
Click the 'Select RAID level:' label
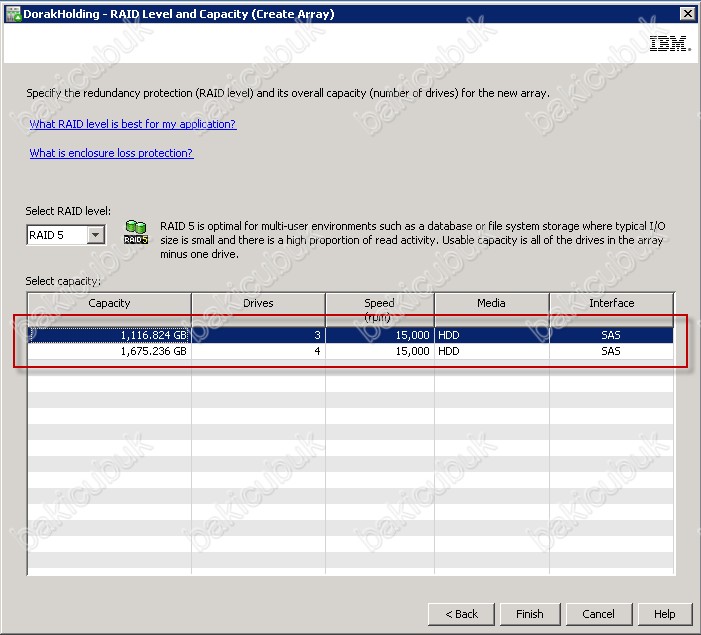(68, 211)
